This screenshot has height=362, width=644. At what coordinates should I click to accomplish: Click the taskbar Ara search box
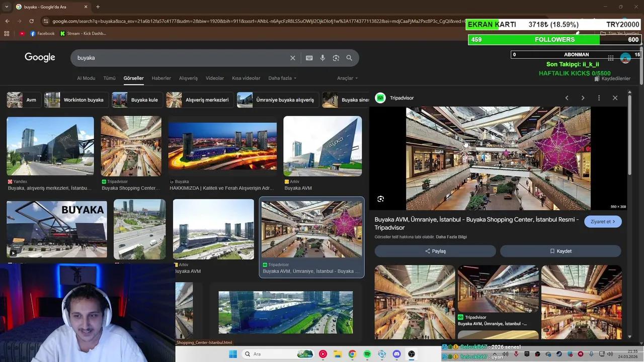(x=278, y=354)
